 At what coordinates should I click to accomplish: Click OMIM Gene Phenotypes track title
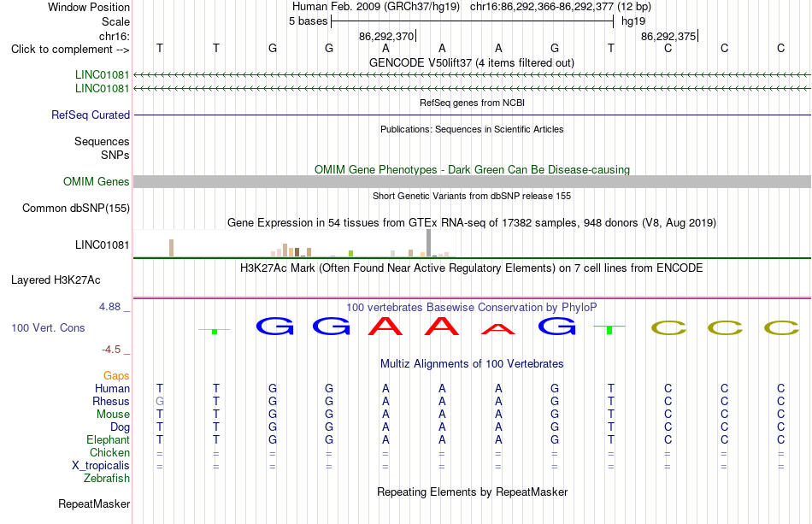point(472,169)
